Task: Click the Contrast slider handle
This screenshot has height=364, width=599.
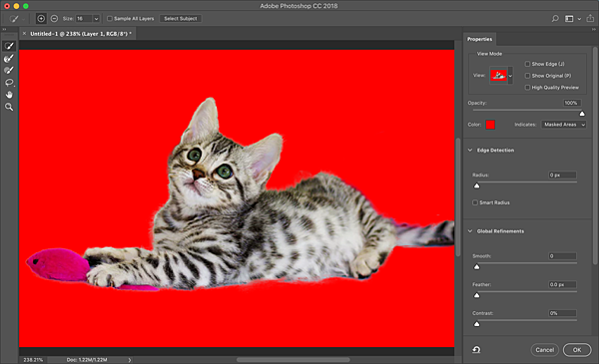Action: click(x=477, y=324)
